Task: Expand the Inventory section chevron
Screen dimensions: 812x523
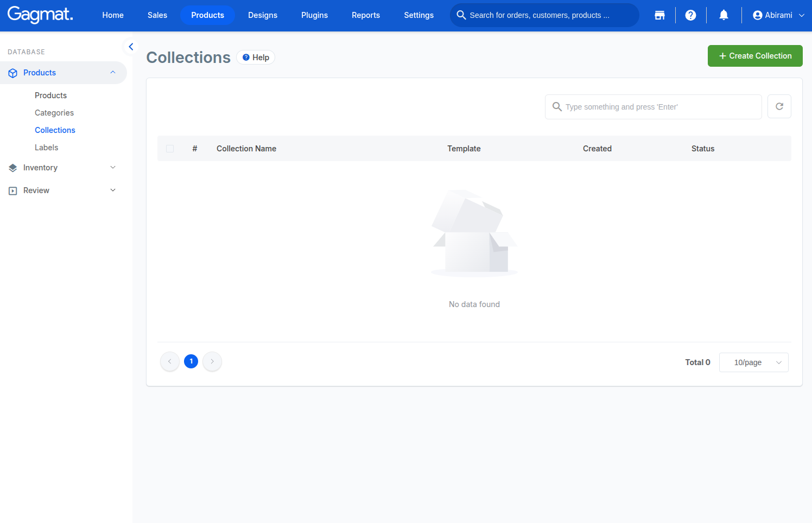Action: [x=113, y=168]
